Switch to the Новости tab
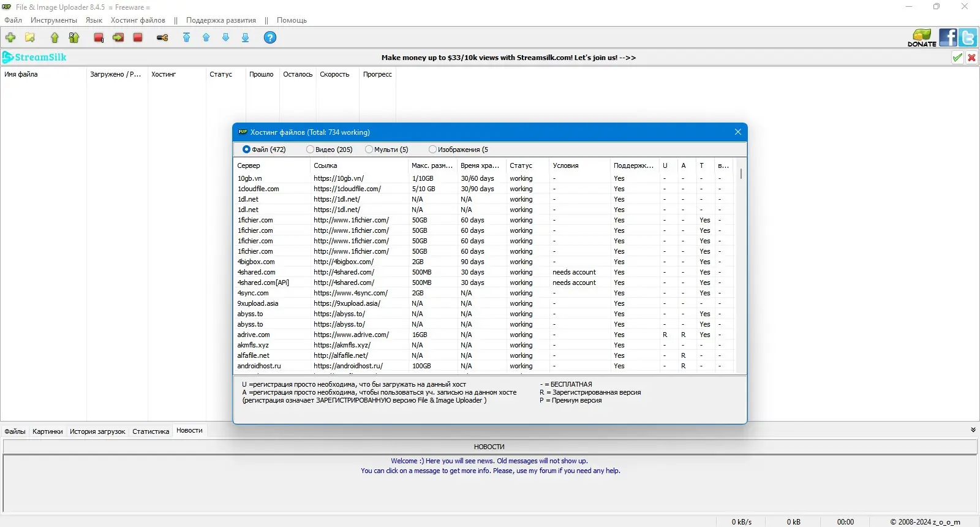Screen dimensions: 980x527 189,430
